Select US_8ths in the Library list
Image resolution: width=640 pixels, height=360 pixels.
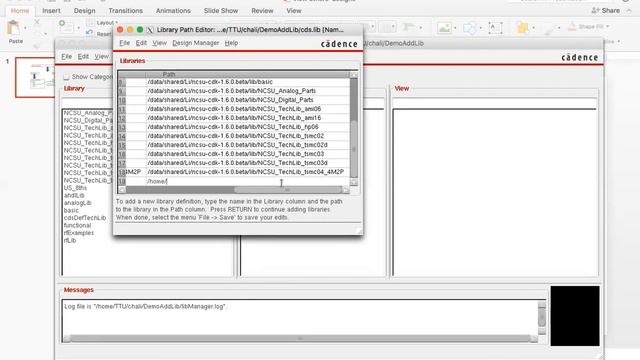(75, 188)
